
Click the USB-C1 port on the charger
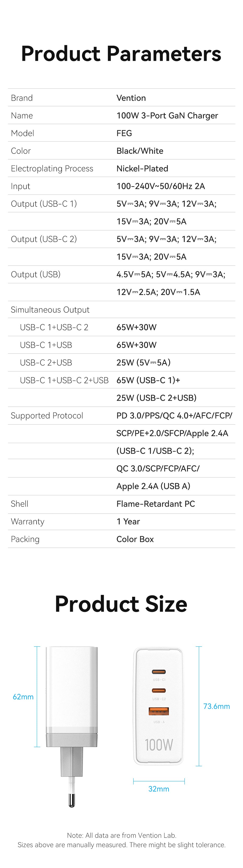click(159, 671)
